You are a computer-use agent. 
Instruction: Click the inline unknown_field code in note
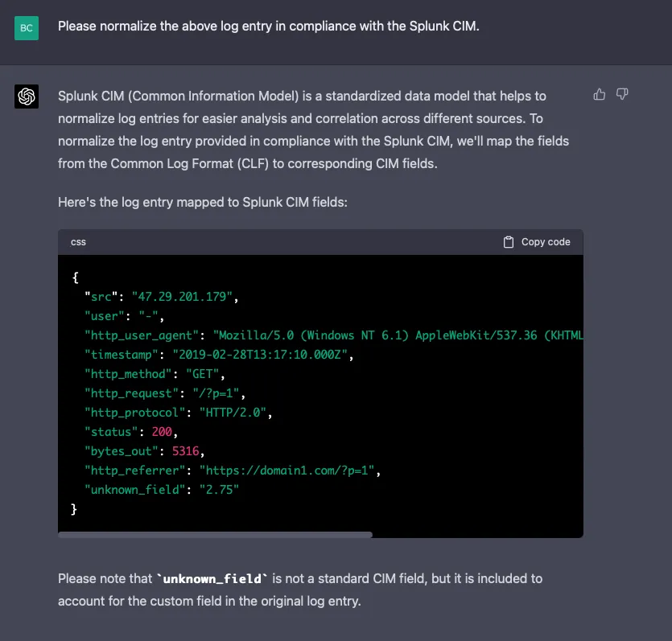[212, 579]
